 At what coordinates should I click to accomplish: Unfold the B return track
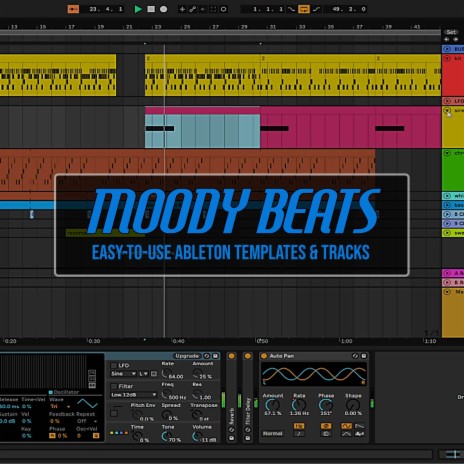447,282
